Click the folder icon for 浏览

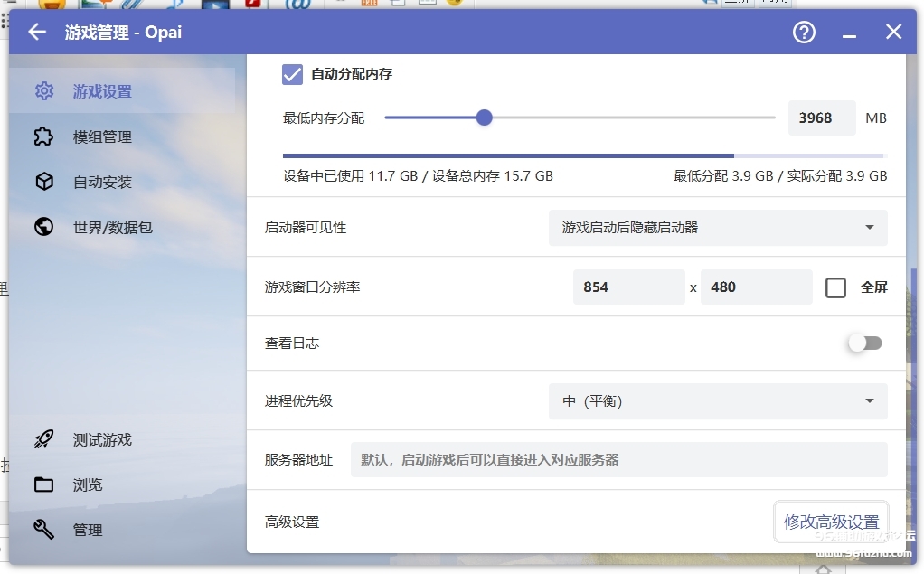[43, 485]
